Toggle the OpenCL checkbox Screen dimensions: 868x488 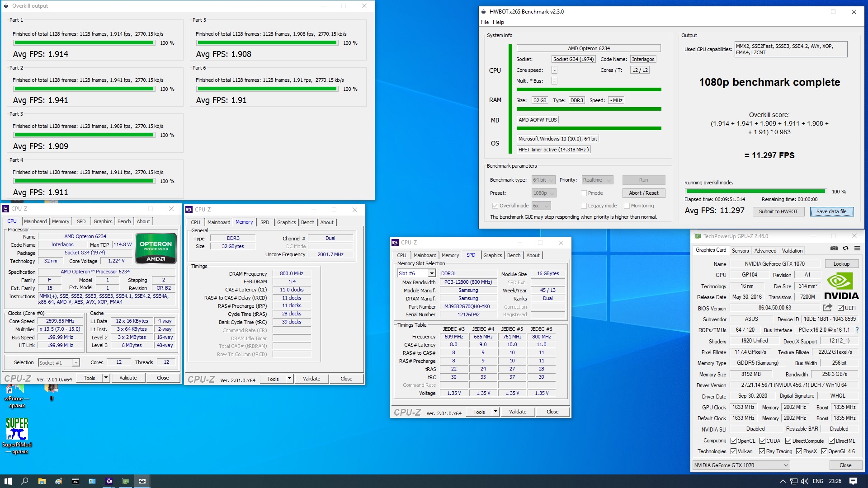pyautogui.click(x=733, y=441)
